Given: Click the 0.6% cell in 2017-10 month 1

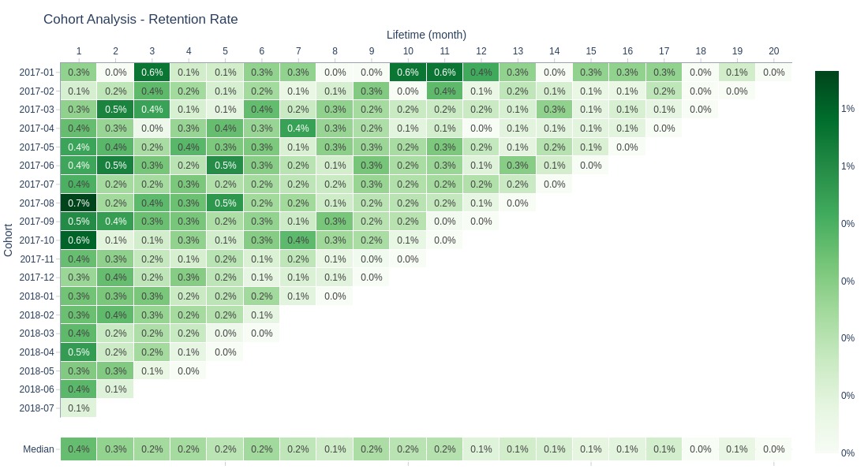Looking at the screenshot, I should [79, 240].
